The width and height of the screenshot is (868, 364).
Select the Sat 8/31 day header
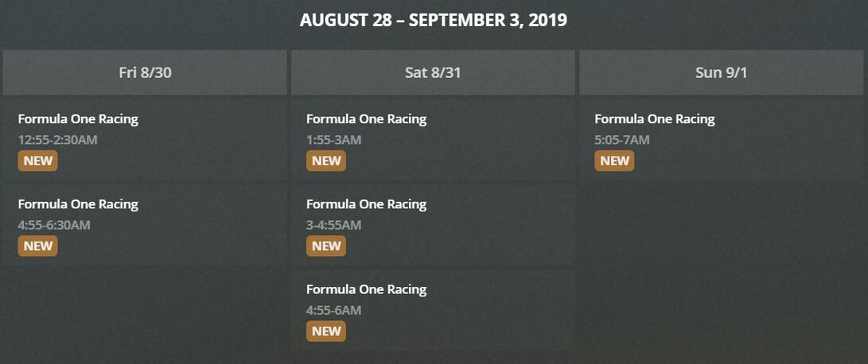(x=433, y=72)
